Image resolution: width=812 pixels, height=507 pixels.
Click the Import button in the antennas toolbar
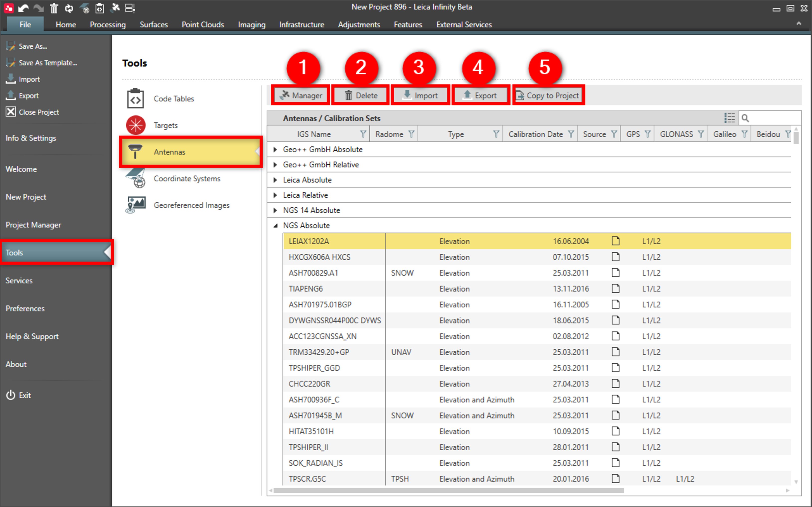(420, 95)
